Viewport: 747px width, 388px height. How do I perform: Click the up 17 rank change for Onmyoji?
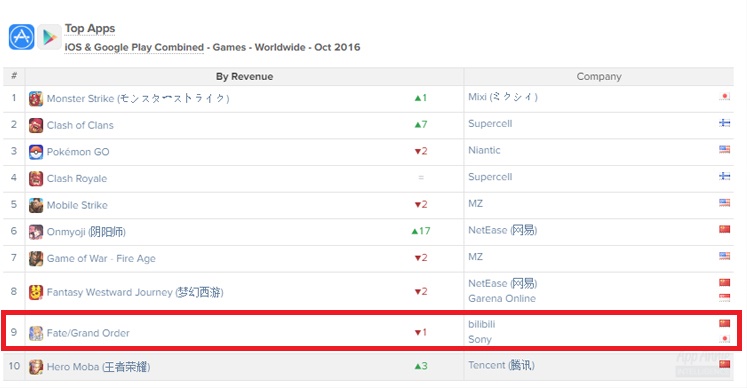pos(421,231)
